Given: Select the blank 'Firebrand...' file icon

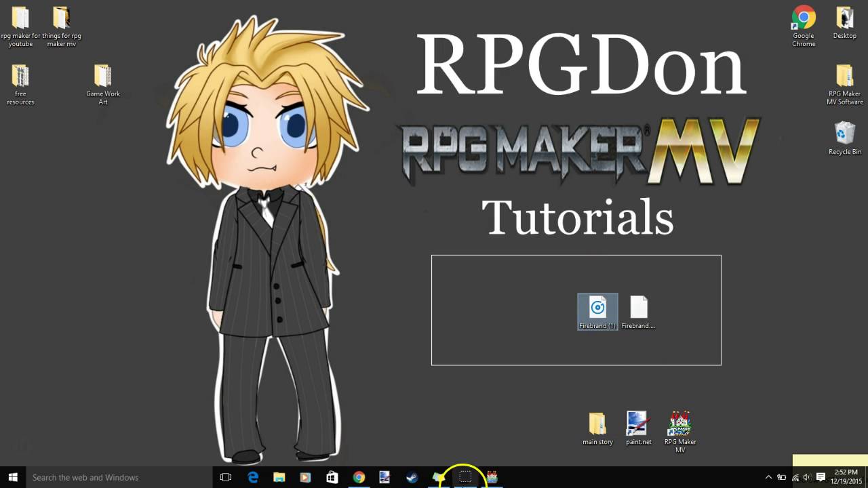Looking at the screenshot, I should [638, 312].
